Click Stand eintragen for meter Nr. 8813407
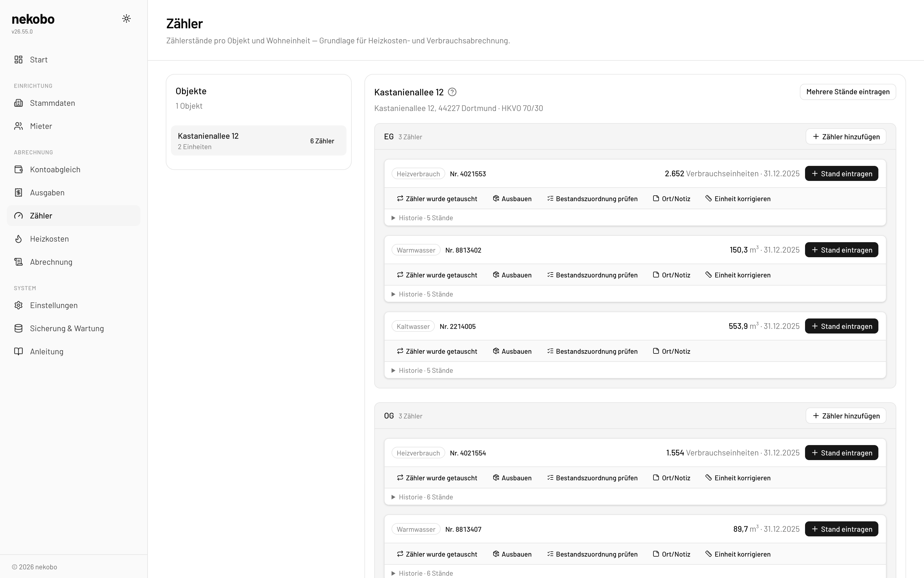924x578 pixels. [x=841, y=529]
